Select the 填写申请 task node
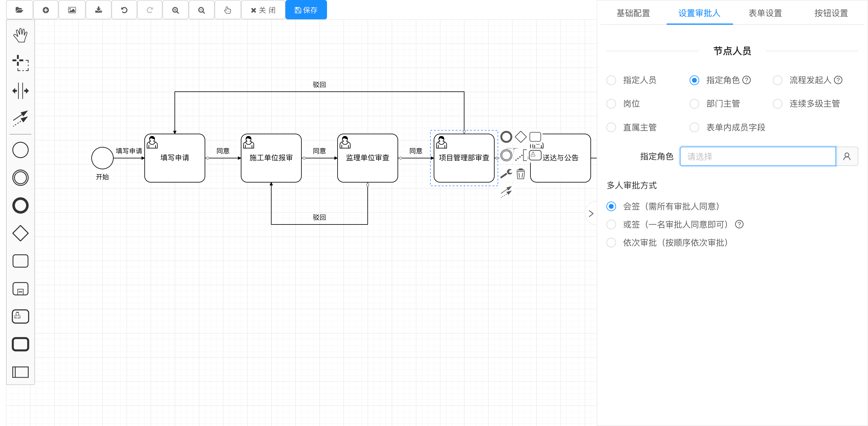 point(175,158)
